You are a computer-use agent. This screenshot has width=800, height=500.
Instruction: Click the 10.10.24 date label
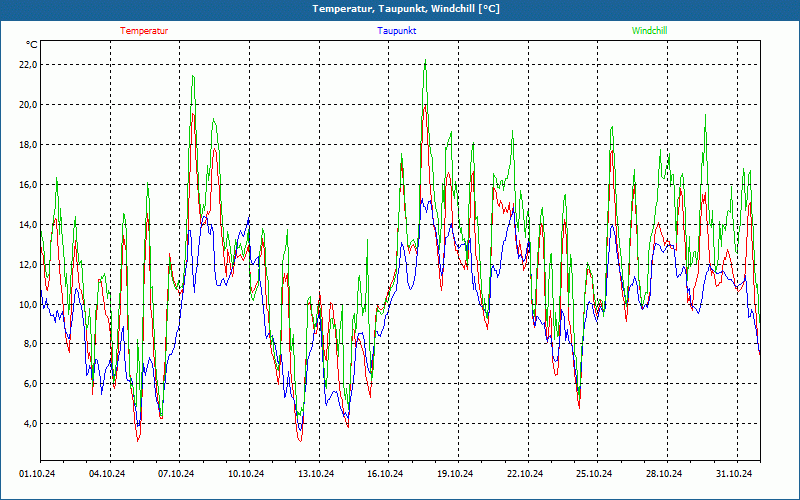(x=246, y=474)
